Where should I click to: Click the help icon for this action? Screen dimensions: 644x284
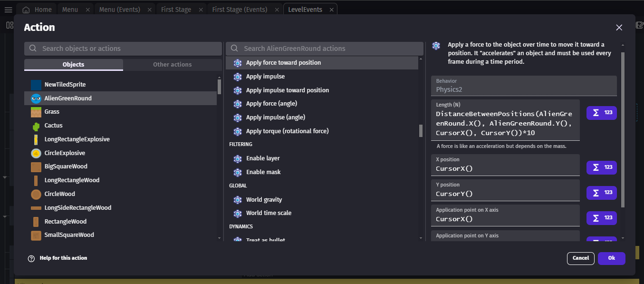tap(31, 258)
